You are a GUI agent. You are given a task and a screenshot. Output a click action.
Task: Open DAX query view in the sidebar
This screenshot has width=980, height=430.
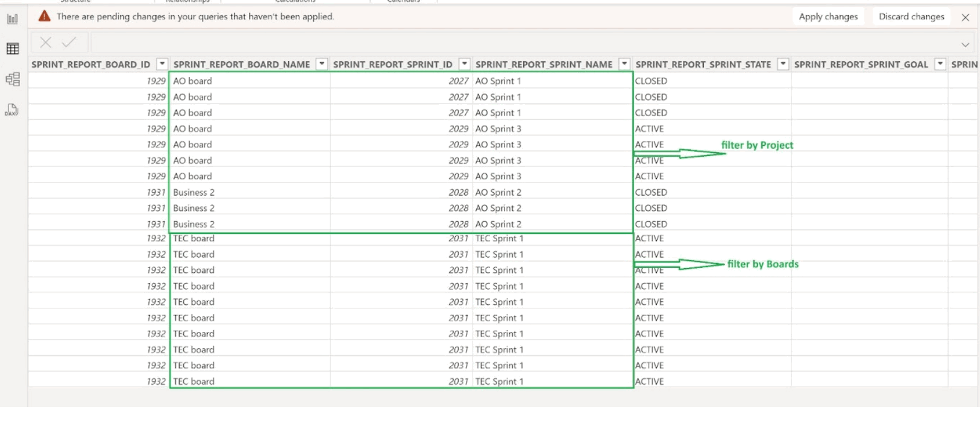[12, 110]
